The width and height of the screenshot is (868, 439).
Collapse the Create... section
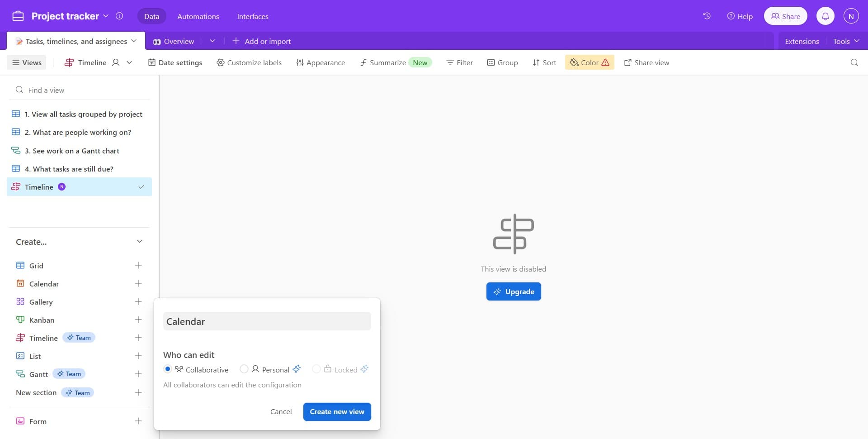click(x=140, y=241)
